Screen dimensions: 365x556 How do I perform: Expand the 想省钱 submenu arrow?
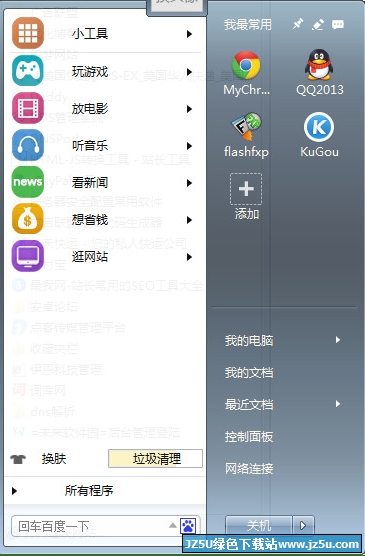click(x=189, y=220)
